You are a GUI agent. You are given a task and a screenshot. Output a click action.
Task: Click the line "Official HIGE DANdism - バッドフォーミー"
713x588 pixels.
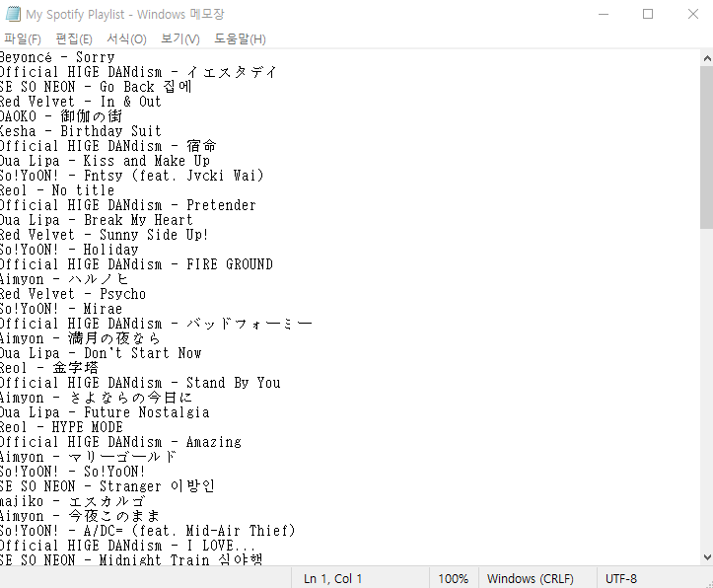click(x=156, y=324)
